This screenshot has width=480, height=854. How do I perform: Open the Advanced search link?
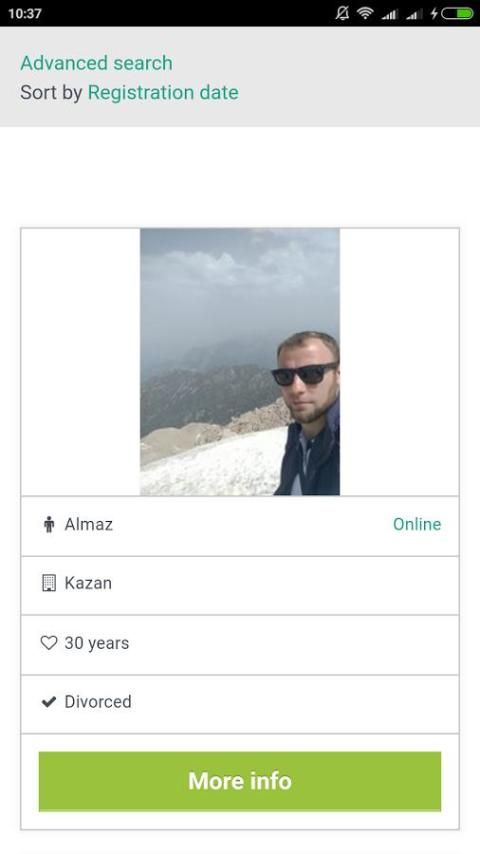(96, 63)
